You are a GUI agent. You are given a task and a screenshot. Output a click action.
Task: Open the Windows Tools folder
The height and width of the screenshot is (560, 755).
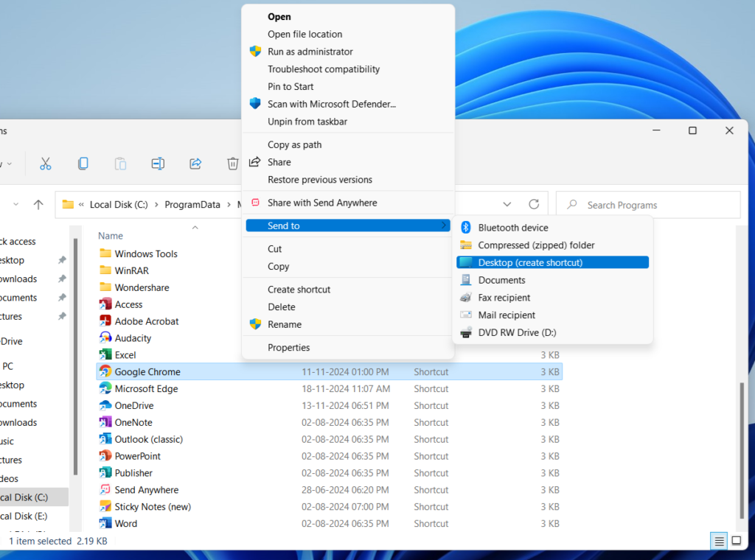coord(138,253)
